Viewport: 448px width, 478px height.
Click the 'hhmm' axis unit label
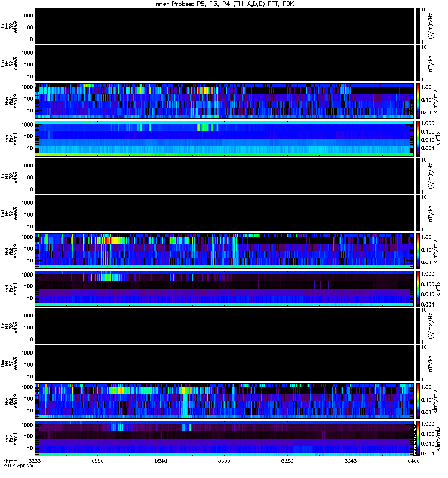tap(10, 461)
